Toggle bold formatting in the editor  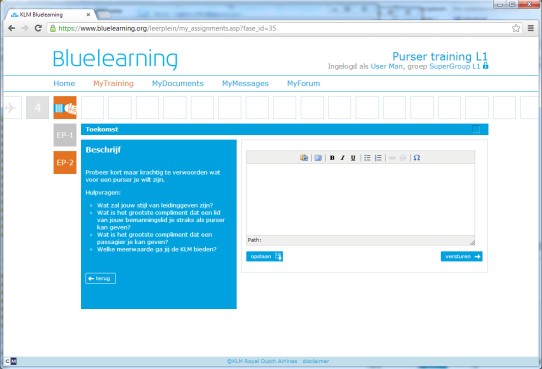(x=332, y=158)
